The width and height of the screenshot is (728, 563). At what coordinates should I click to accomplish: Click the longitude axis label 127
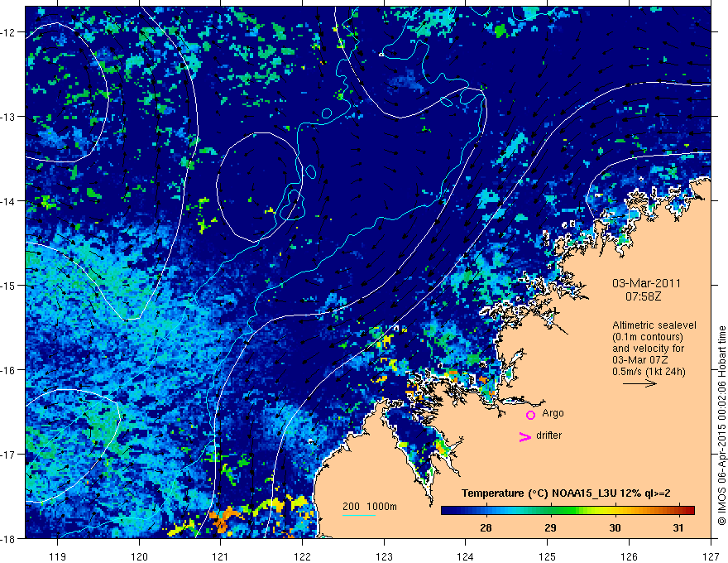711,556
